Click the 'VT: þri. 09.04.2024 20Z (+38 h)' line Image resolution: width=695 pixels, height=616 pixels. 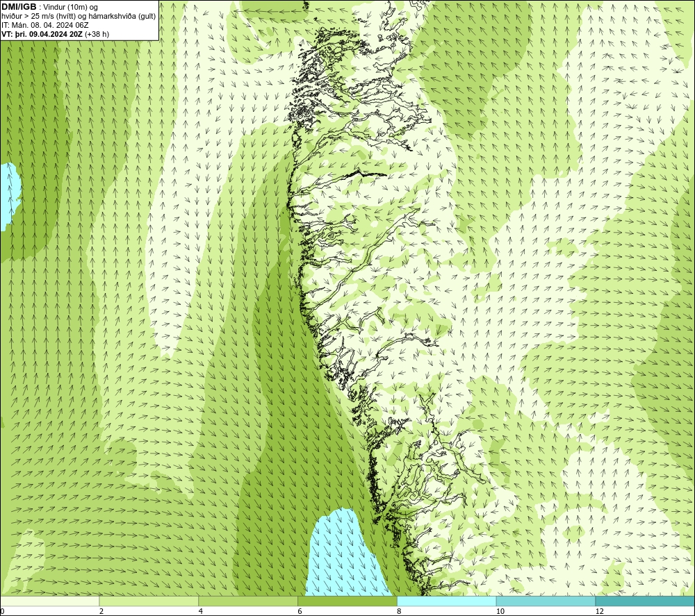point(55,34)
